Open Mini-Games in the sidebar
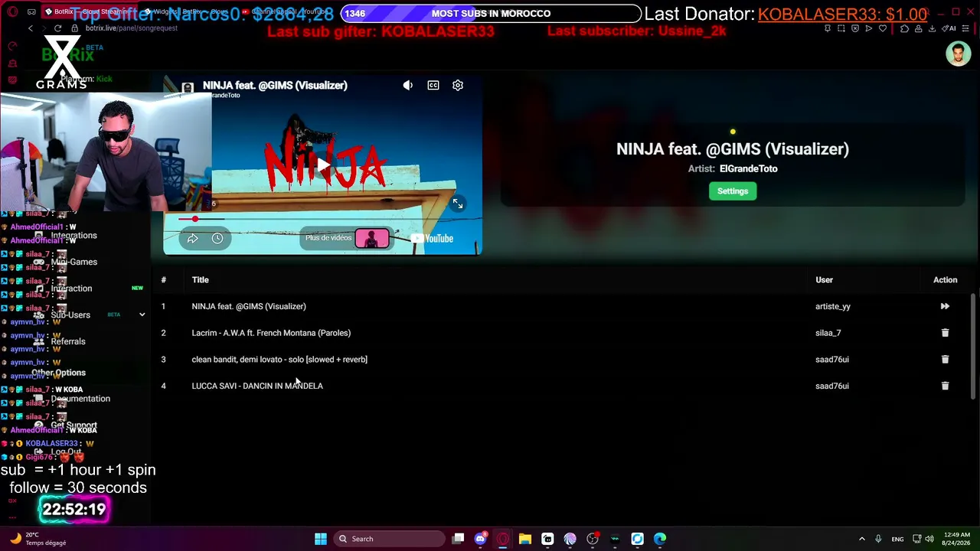The height and width of the screenshot is (551, 980). [73, 262]
